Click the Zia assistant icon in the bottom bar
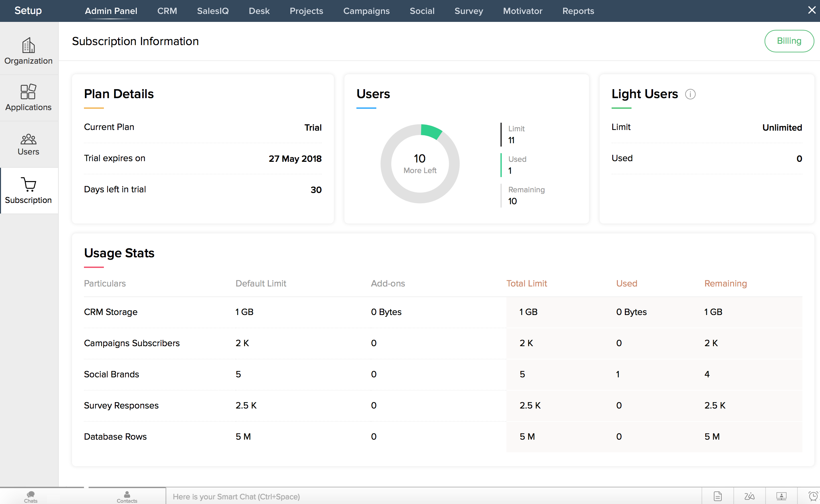Image resolution: width=820 pixels, height=504 pixels. point(749,496)
